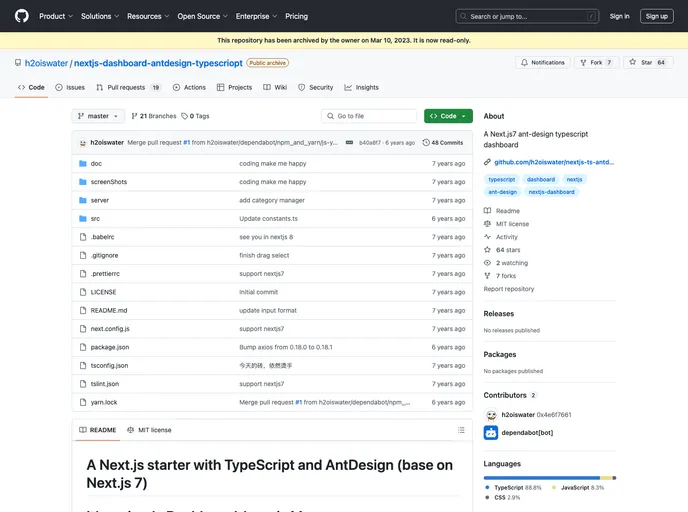
Task: Switch to the Wiki tab
Action: click(275, 87)
